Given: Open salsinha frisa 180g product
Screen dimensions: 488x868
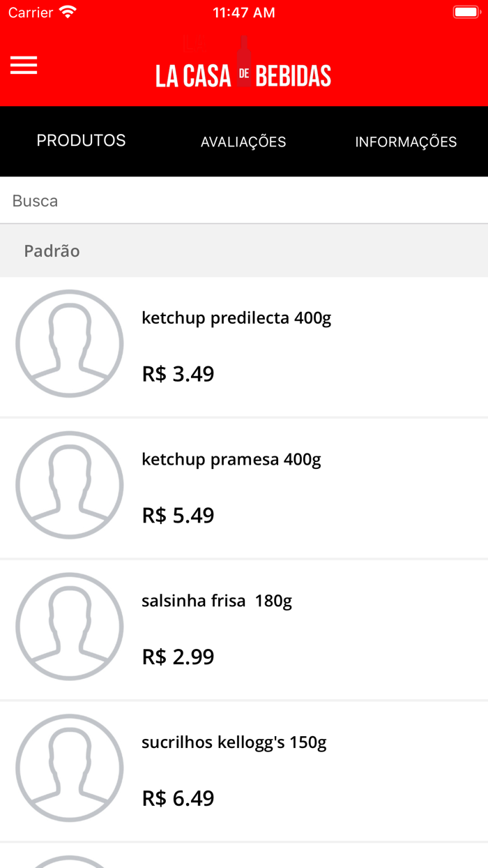Looking at the screenshot, I should coord(217,601).
